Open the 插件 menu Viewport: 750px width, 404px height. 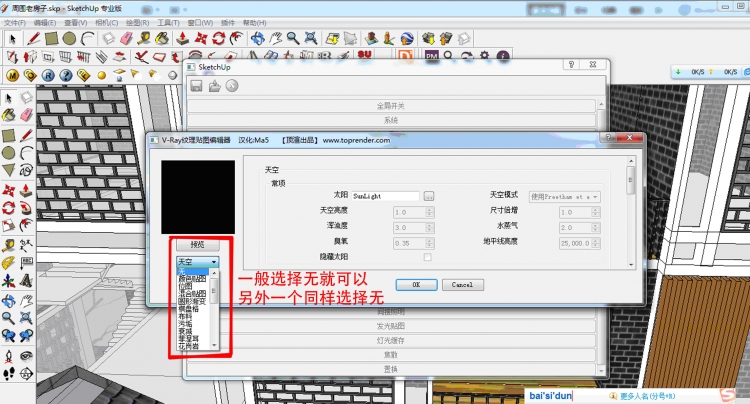[x=228, y=22]
